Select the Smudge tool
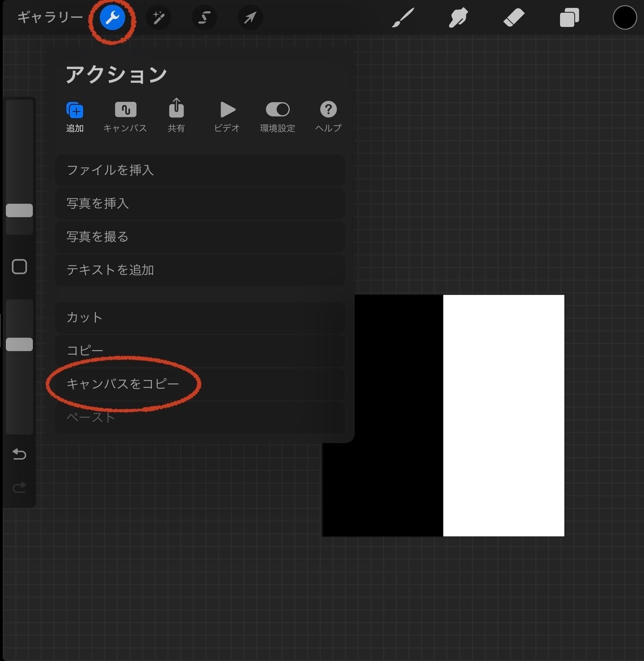Viewport: 644px width, 661px height. point(458,18)
